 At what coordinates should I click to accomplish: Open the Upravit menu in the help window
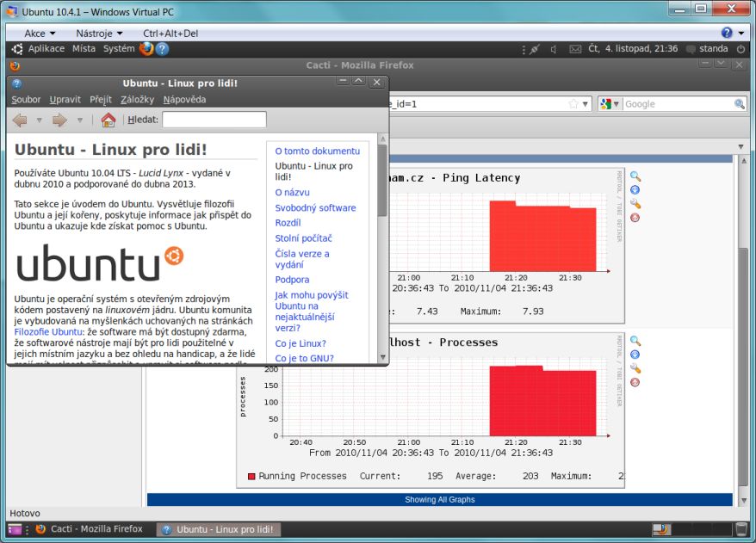[x=65, y=99]
